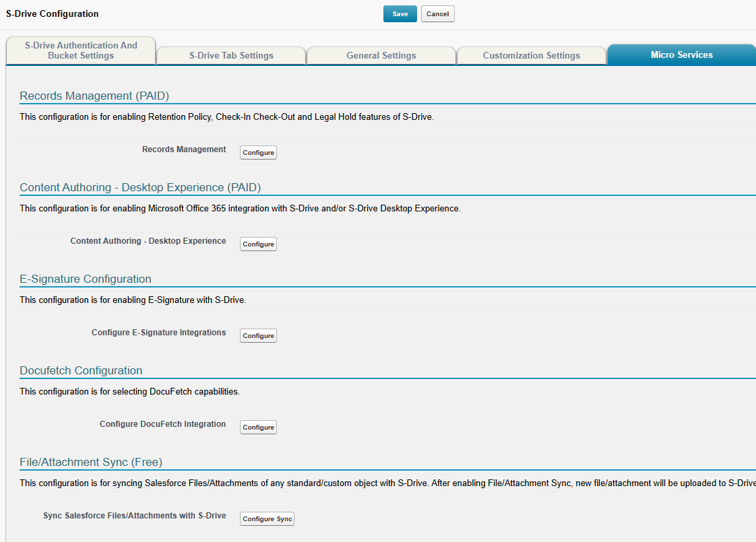The height and width of the screenshot is (542, 756).
Task: Click the E-Signature Configuration section heading
Action: (x=86, y=279)
